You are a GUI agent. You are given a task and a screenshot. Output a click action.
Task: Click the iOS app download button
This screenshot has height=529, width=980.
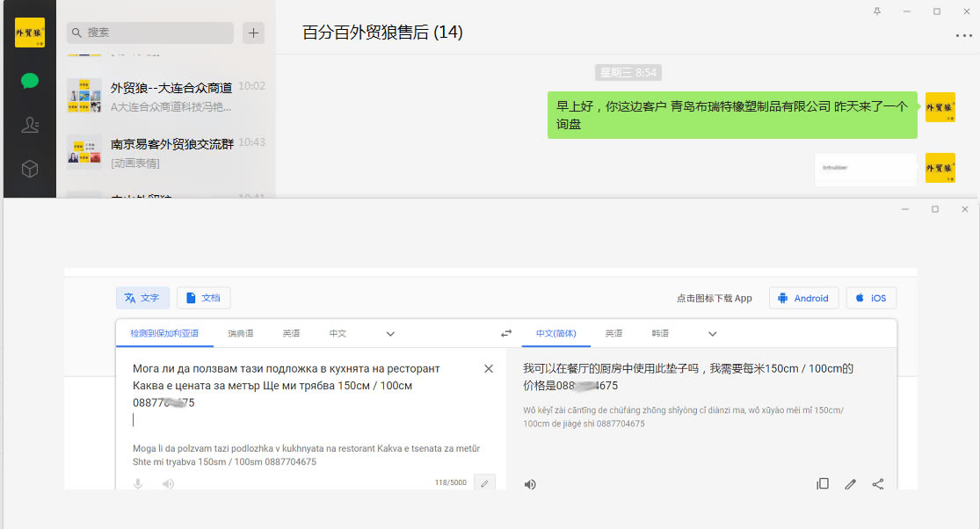coord(871,298)
